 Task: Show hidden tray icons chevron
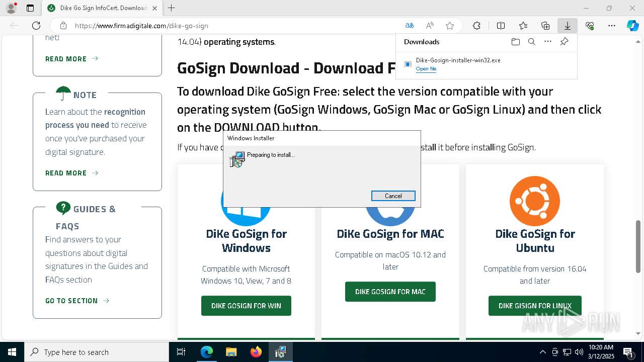pyautogui.click(x=542, y=352)
